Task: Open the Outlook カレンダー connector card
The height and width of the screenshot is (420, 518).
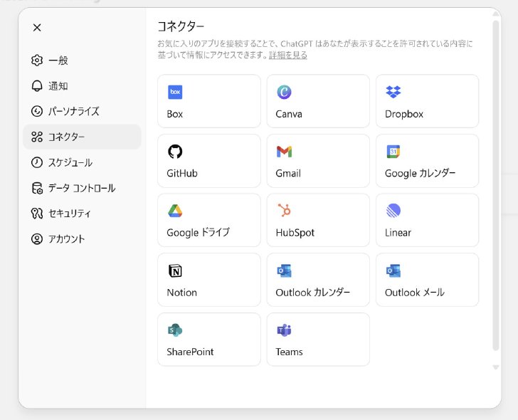Action: click(318, 280)
